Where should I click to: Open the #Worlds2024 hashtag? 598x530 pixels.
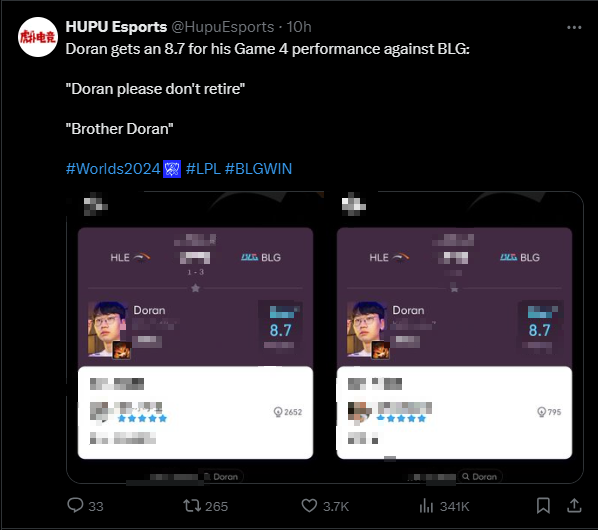(x=113, y=169)
